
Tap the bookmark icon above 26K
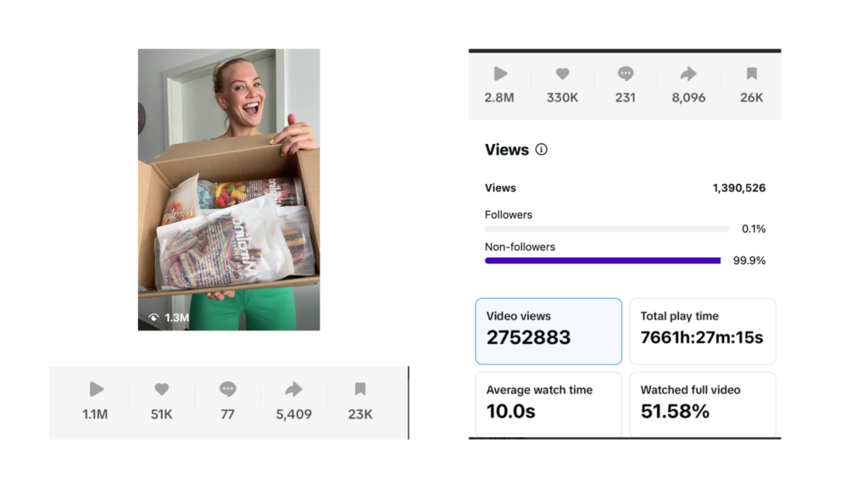(751, 74)
